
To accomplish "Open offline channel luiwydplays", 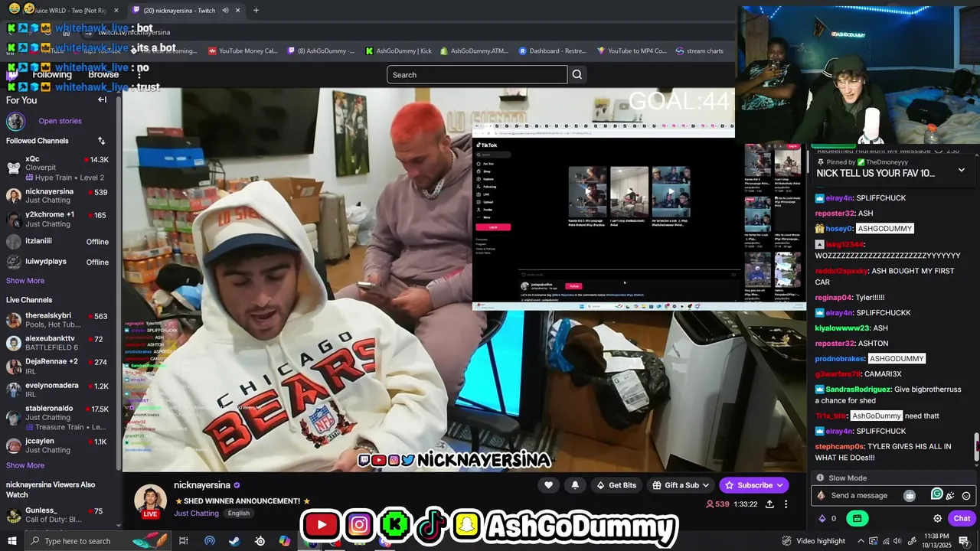I will click(58, 262).
